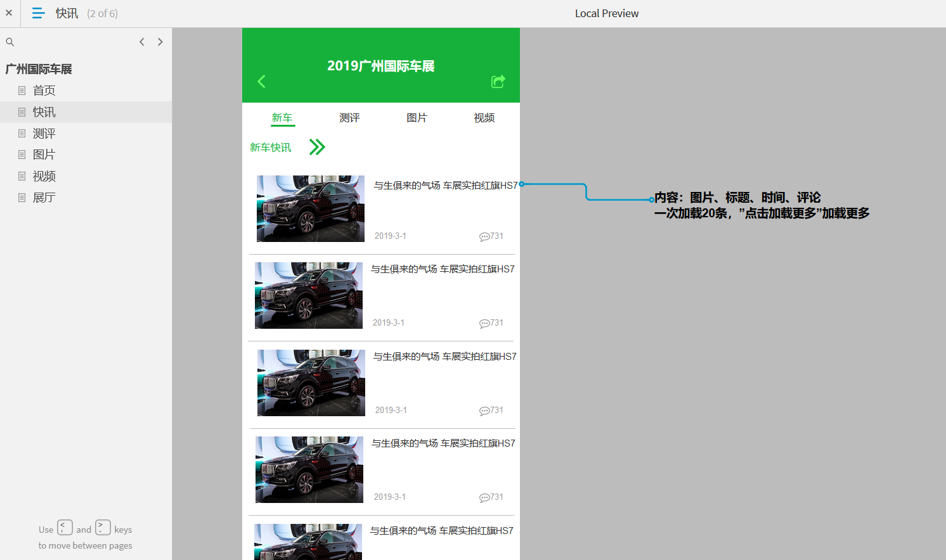Open fifth partially visible news title
The image size is (946, 560).
(x=442, y=531)
